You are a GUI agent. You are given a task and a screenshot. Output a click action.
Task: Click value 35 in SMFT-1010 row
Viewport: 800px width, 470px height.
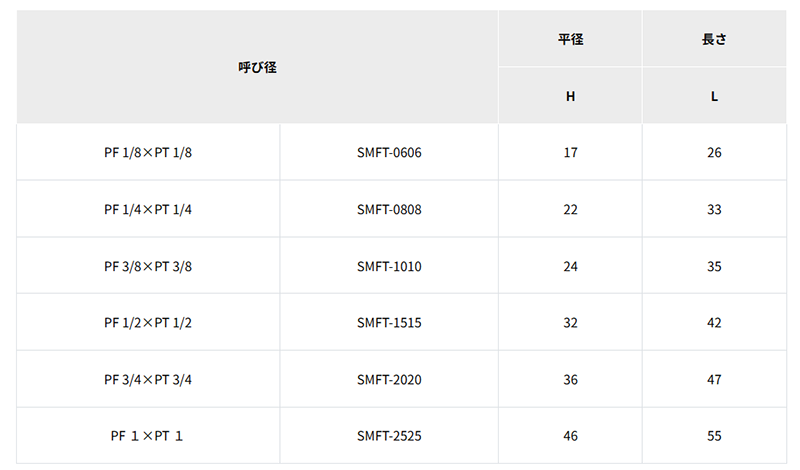(x=714, y=266)
